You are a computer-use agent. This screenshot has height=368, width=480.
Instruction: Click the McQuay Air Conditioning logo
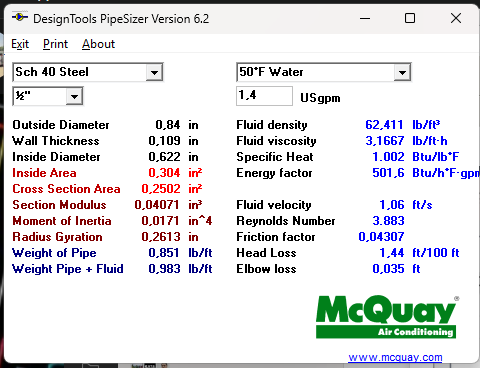[387, 317]
